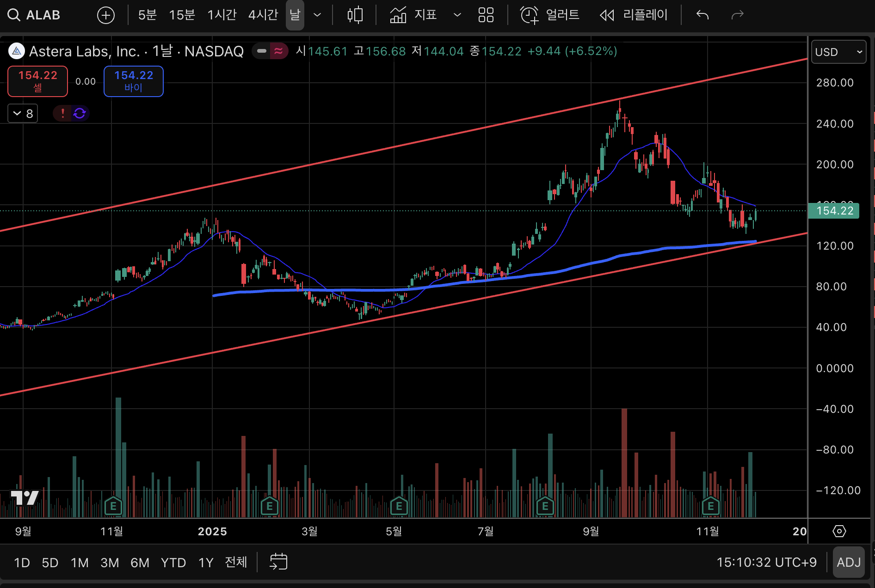Viewport: 875px width, 588px height.
Task: Open the 지표 indicators menu
Action: [x=413, y=15]
